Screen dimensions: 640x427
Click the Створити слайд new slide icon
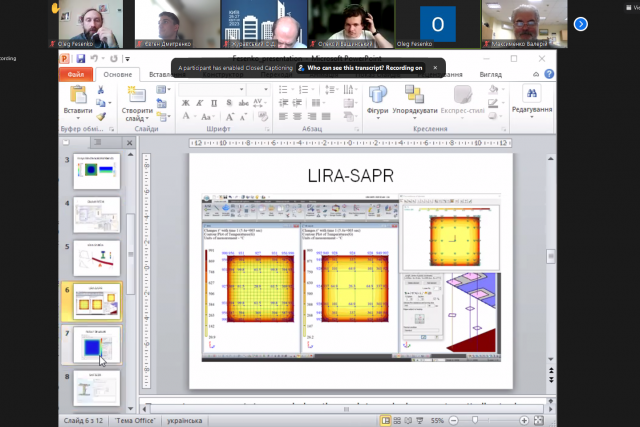[x=137, y=95]
